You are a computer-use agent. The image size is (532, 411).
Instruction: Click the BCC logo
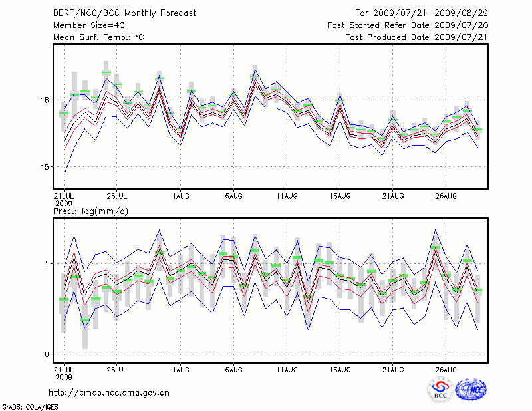440,389
